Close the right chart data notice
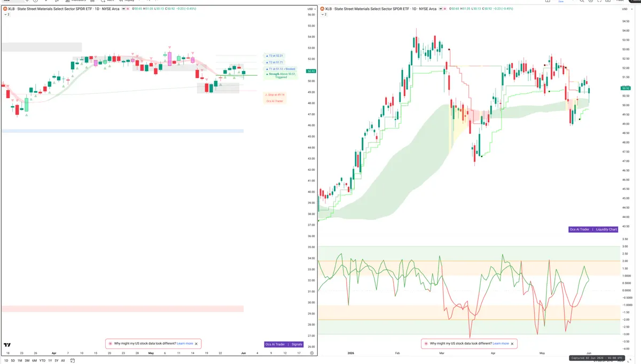Screen dimensions: 641x364 512,344
